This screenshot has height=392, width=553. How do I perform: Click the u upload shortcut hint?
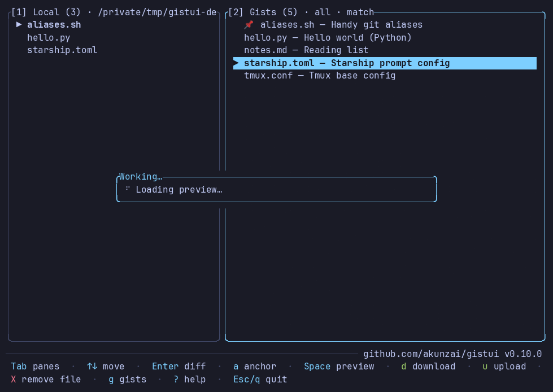tap(504, 366)
